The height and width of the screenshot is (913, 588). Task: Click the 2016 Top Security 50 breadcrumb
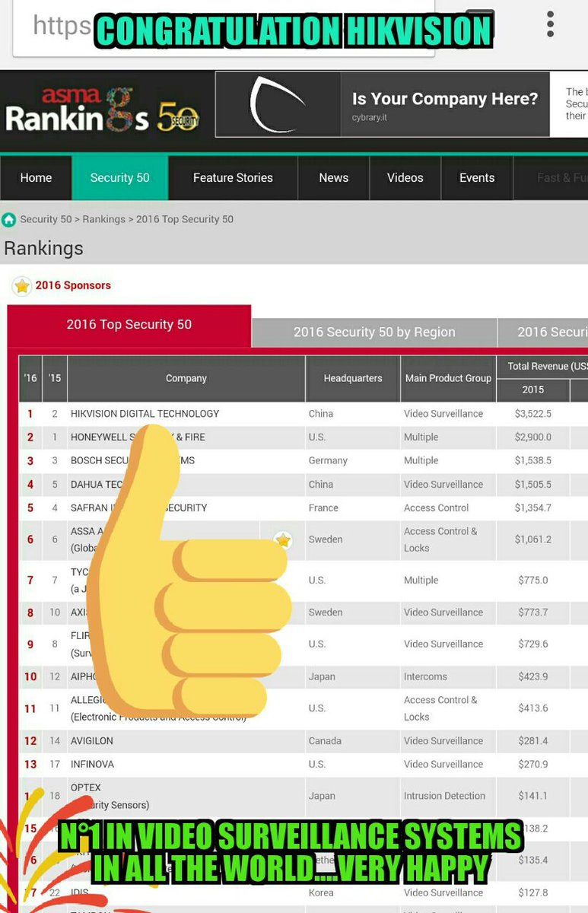pos(185,219)
